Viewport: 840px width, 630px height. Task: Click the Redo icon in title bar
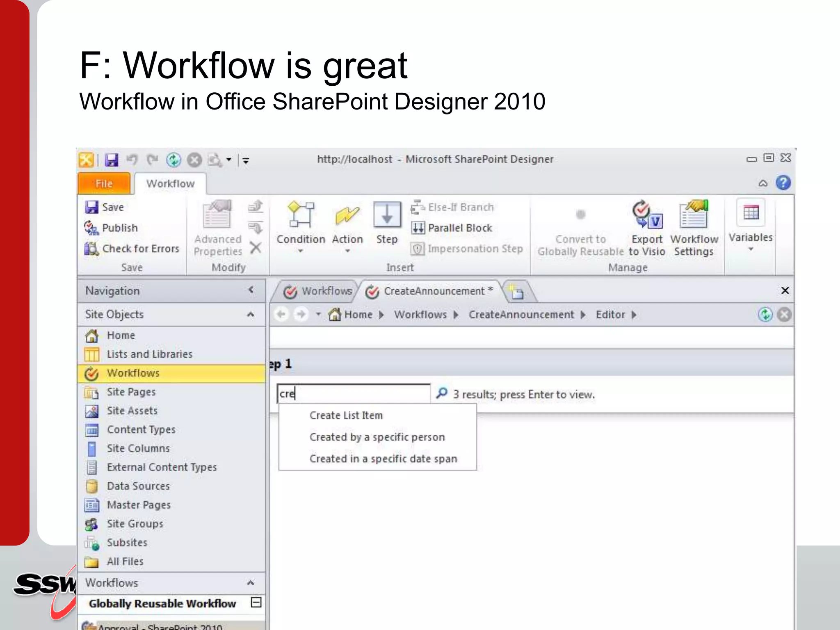[x=153, y=160]
